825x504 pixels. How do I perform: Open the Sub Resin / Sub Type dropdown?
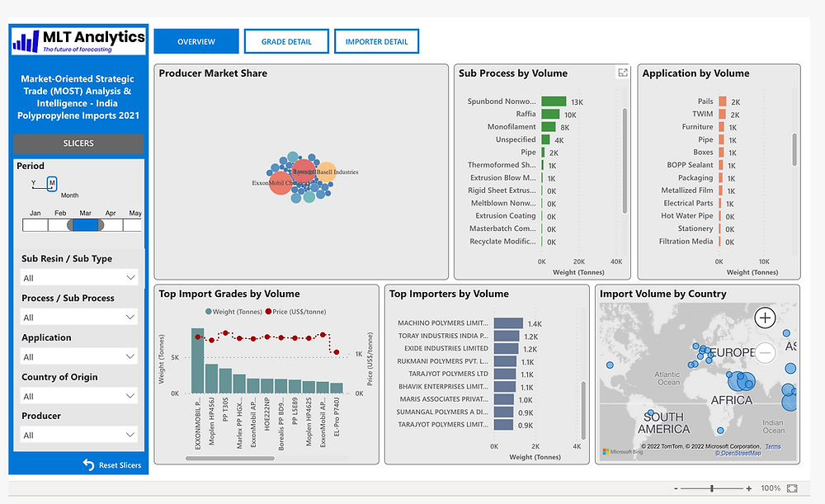pos(79,278)
